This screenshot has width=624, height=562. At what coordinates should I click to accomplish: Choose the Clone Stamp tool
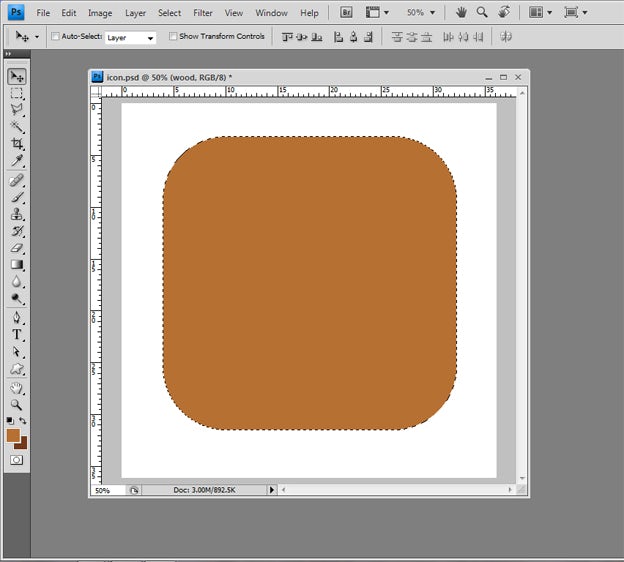(17, 214)
